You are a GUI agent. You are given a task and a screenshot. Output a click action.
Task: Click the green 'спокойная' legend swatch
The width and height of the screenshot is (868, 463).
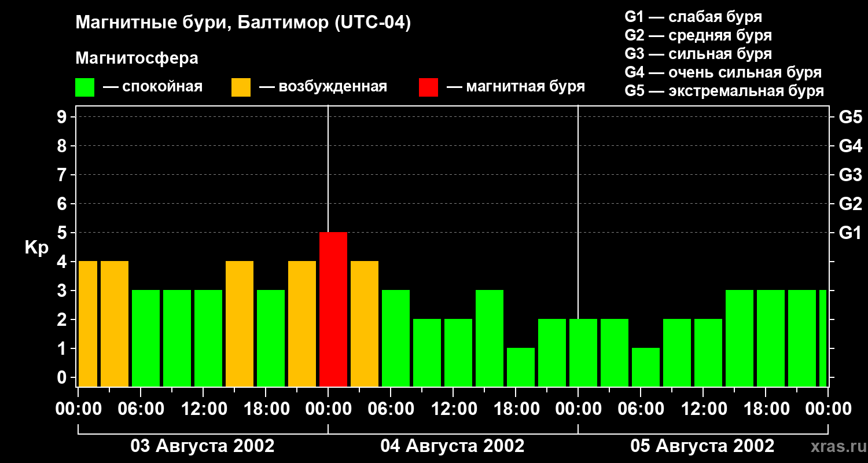pyautogui.click(x=84, y=87)
